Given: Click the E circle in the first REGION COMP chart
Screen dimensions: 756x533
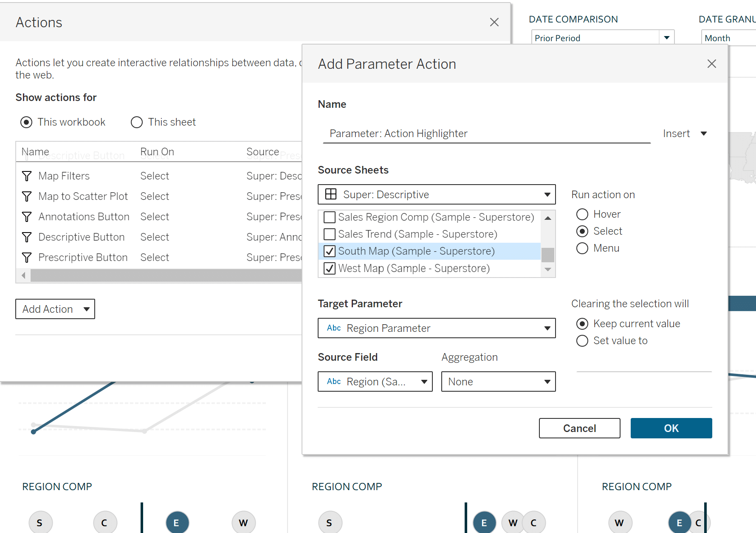Looking at the screenshot, I should click(178, 522).
